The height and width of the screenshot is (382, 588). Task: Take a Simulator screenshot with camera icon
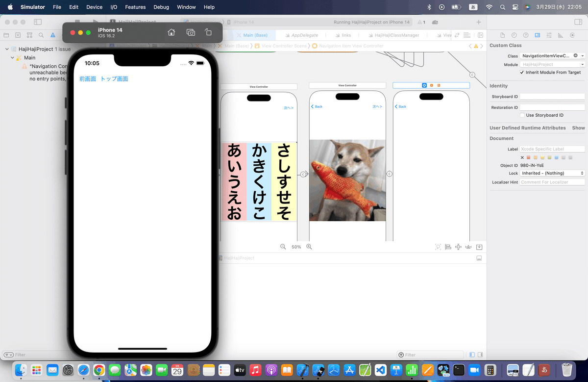[x=191, y=32]
